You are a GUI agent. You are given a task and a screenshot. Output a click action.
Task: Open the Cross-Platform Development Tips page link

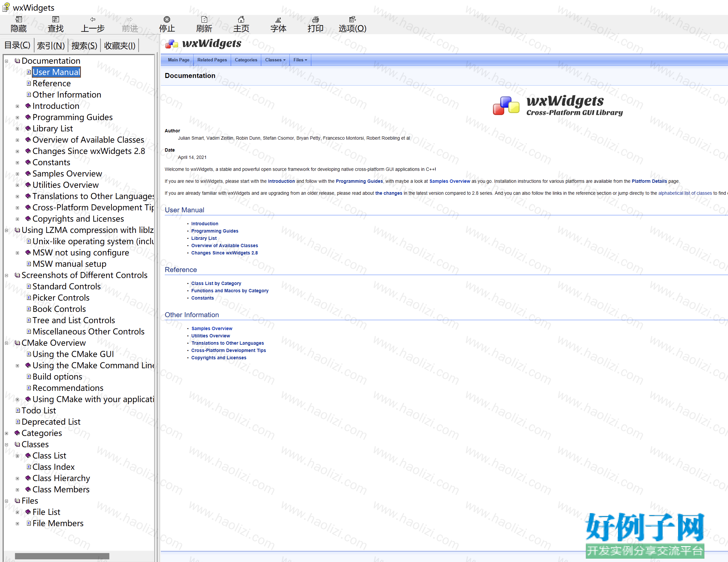click(228, 351)
